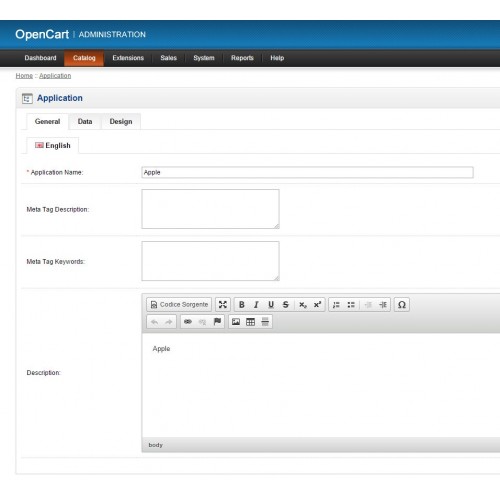This screenshot has width=500, height=500.
Task: Click the Meta Tag Description textarea
Action: 210,209
